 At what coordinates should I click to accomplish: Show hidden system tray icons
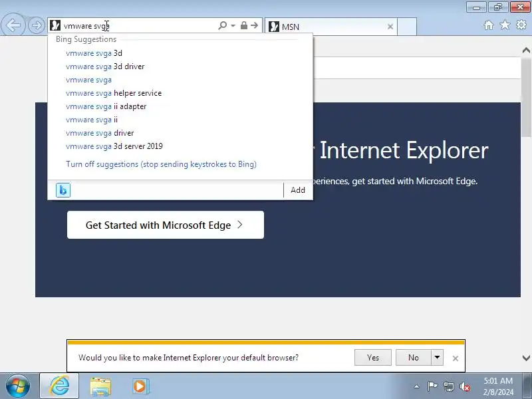(417, 386)
